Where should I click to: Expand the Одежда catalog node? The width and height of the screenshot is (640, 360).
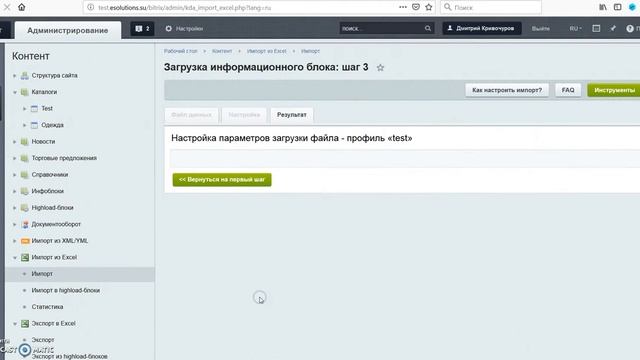(x=24, y=125)
